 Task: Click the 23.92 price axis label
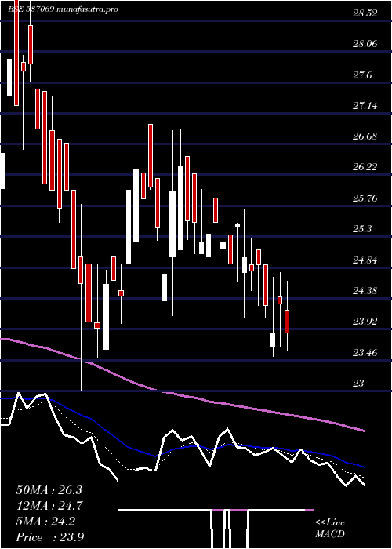tap(365, 321)
